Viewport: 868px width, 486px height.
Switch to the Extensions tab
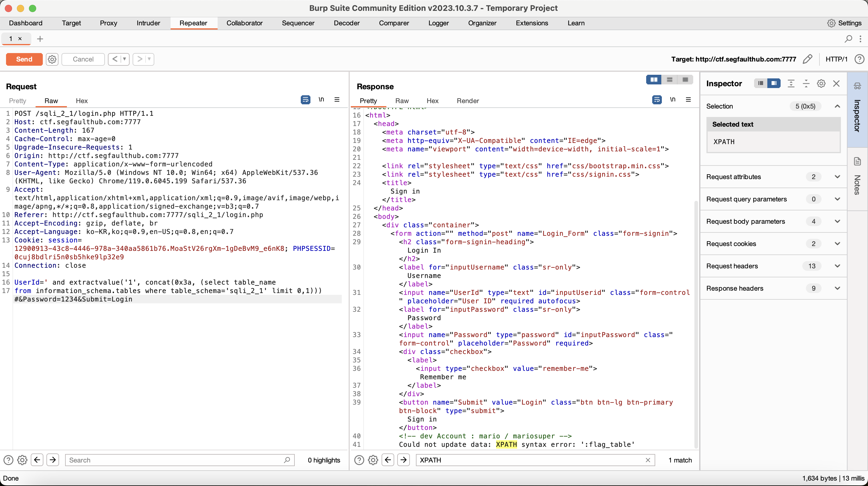pyautogui.click(x=532, y=23)
